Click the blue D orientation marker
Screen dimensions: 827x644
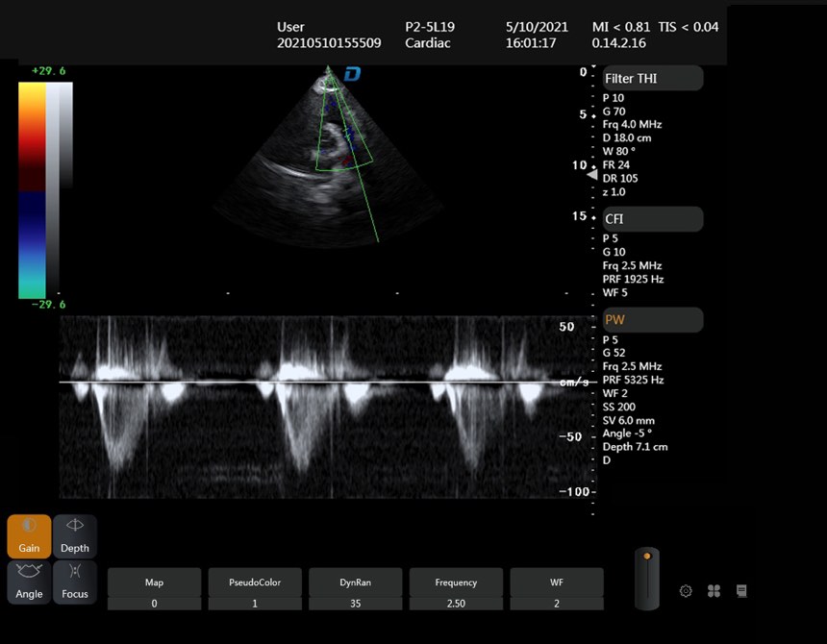[x=353, y=74]
